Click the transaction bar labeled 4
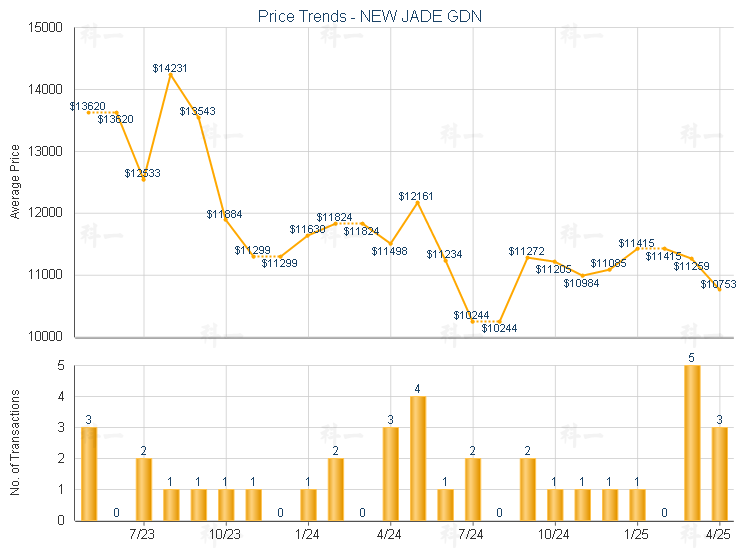 pos(418,458)
